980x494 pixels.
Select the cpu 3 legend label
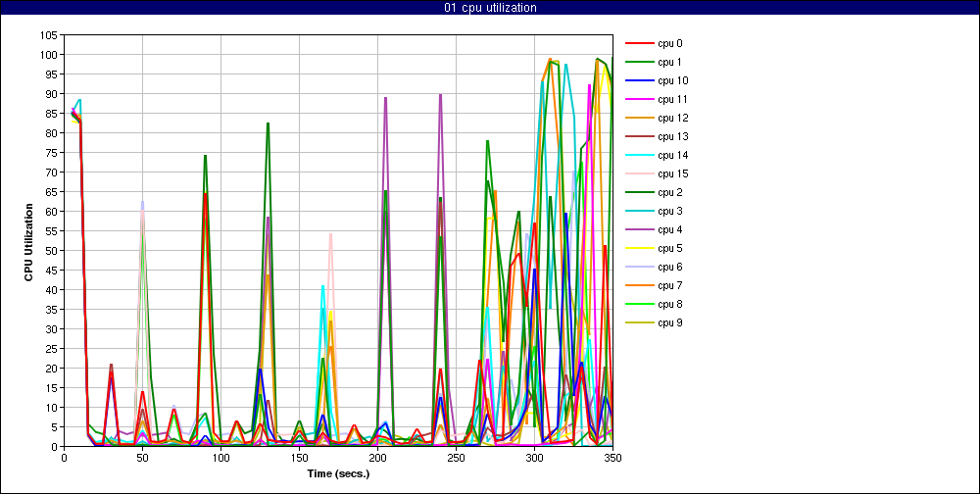point(669,211)
